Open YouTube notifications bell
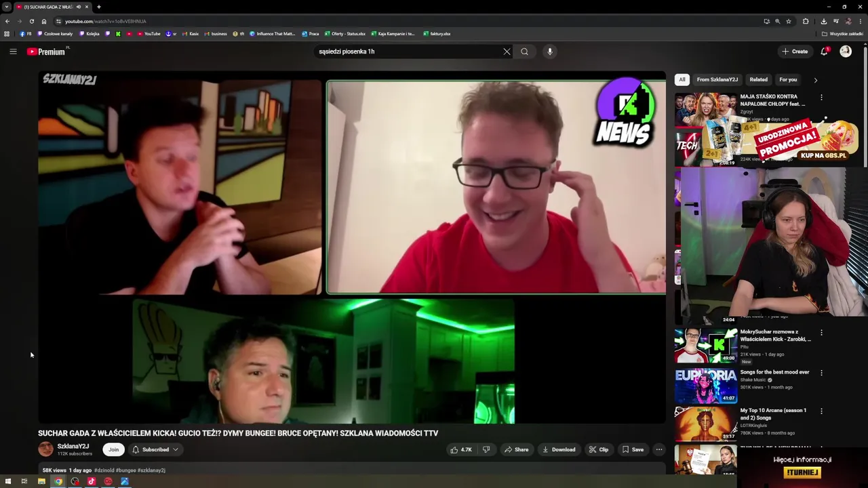The height and width of the screenshot is (488, 868). click(825, 52)
